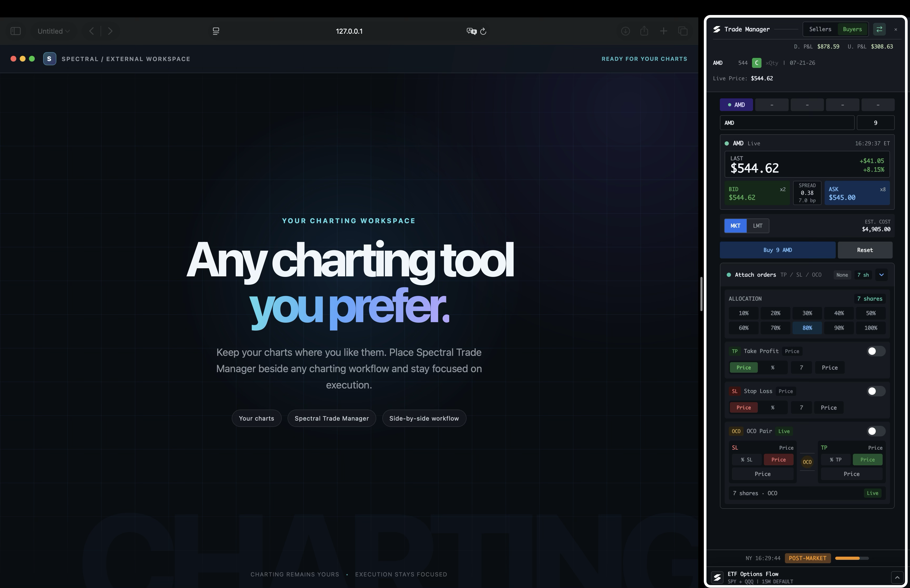The width and height of the screenshot is (910, 588).
Task: Open a new tab with the plus icon
Action: pyautogui.click(x=664, y=31)
